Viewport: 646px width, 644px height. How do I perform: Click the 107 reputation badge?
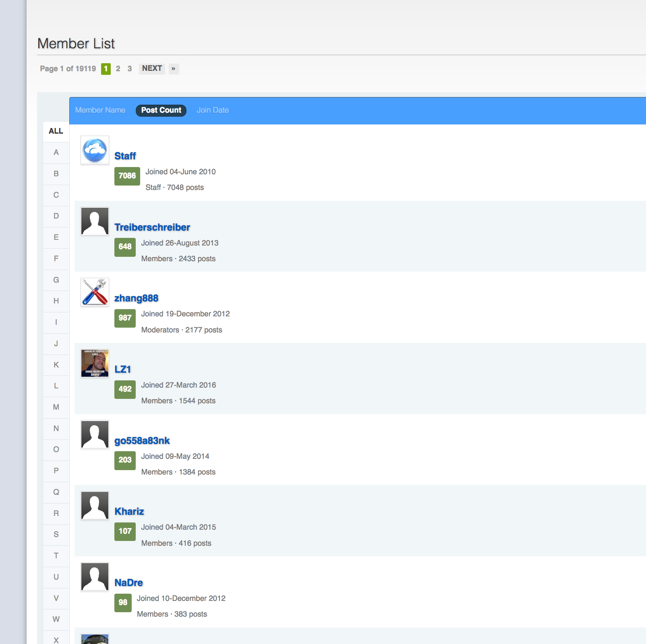point(125,531)
